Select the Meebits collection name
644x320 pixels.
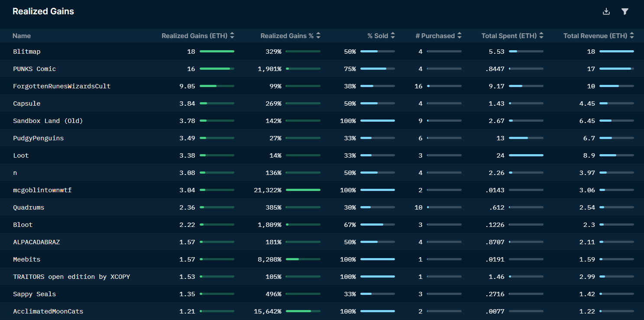click(27, 259)
